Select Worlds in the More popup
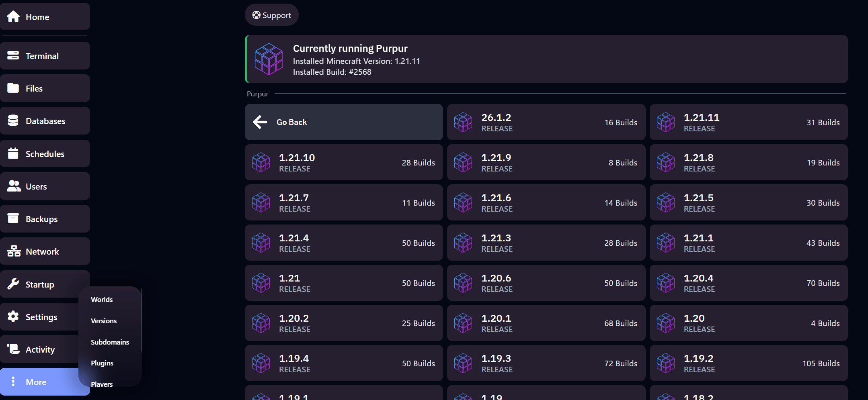 (102, 300)
